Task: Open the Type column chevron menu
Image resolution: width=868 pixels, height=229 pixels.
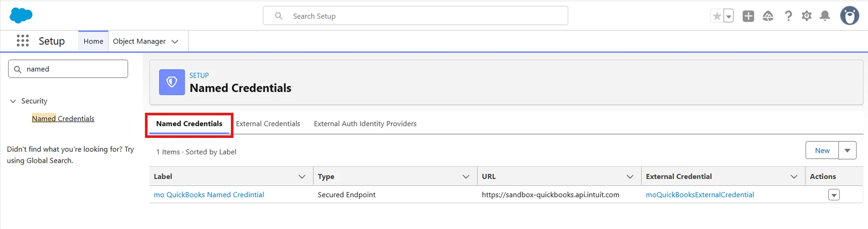Action: point(466,177)
